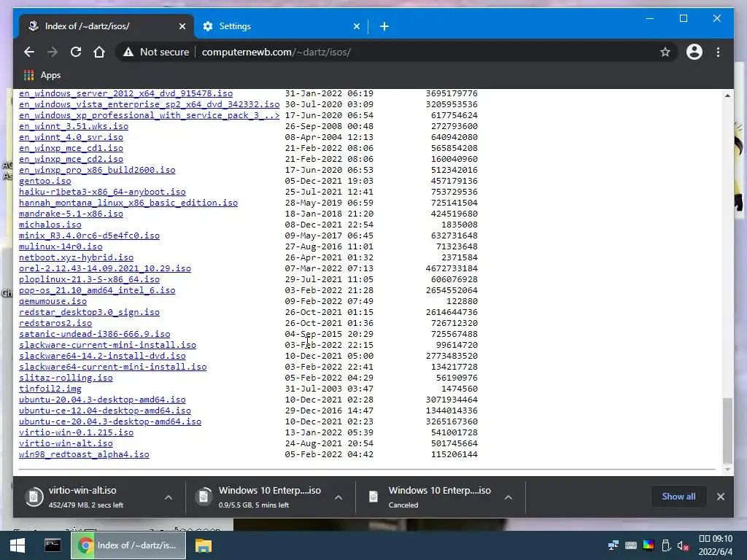
Task: Download minix_R3.4.0rc6-d5e4fc0.iso
Action: (89, 236)
